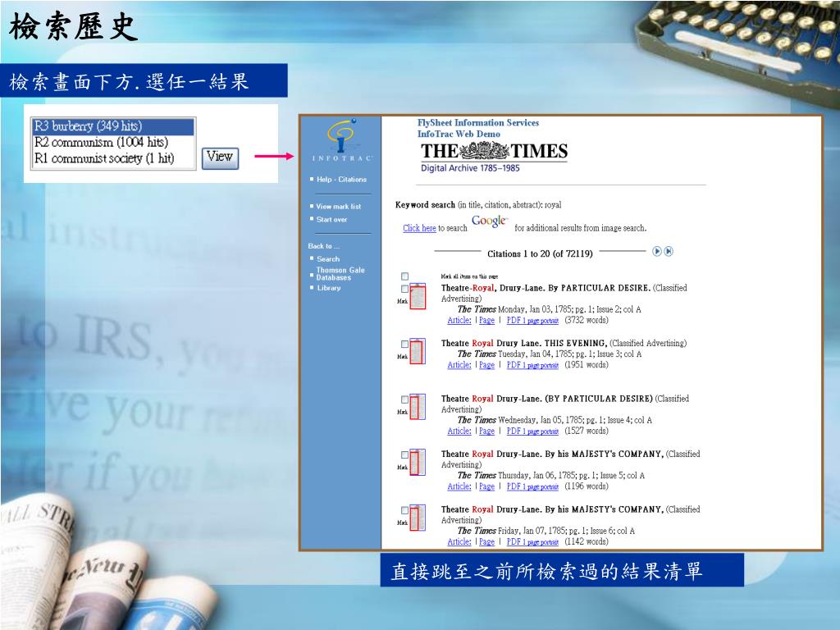The height and width of the screenshot is (630, 840).
Task: Open page thumbnail for Jan 04, 1785 article
Action: tap(418, 351)
